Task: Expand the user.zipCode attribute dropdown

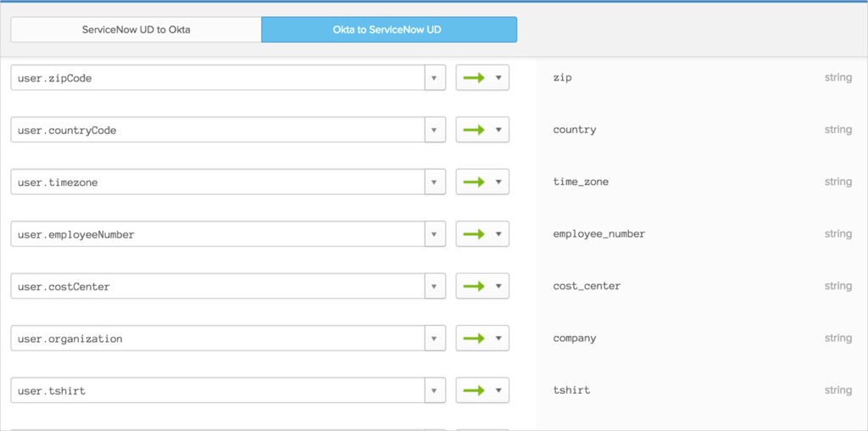Action: pyautogui.click(x=434, y=78)
